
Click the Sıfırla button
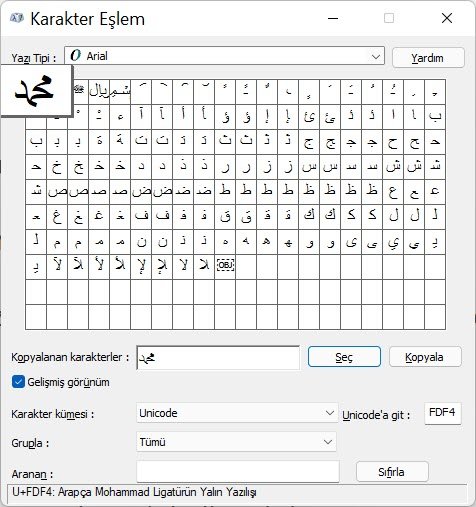392,472
